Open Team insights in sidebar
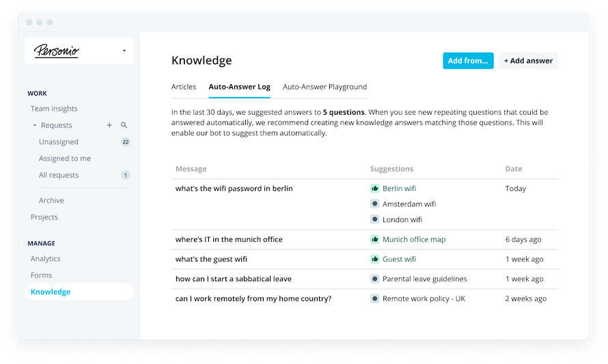This screenshot has height=364, width=608. pyautogui.click(x=54, y=109)
